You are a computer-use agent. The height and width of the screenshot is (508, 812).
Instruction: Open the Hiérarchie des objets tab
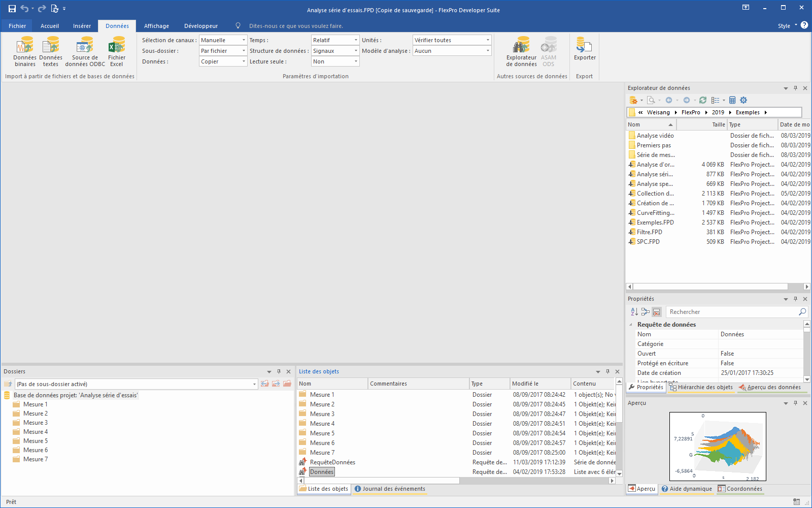(x=701, y=387)
